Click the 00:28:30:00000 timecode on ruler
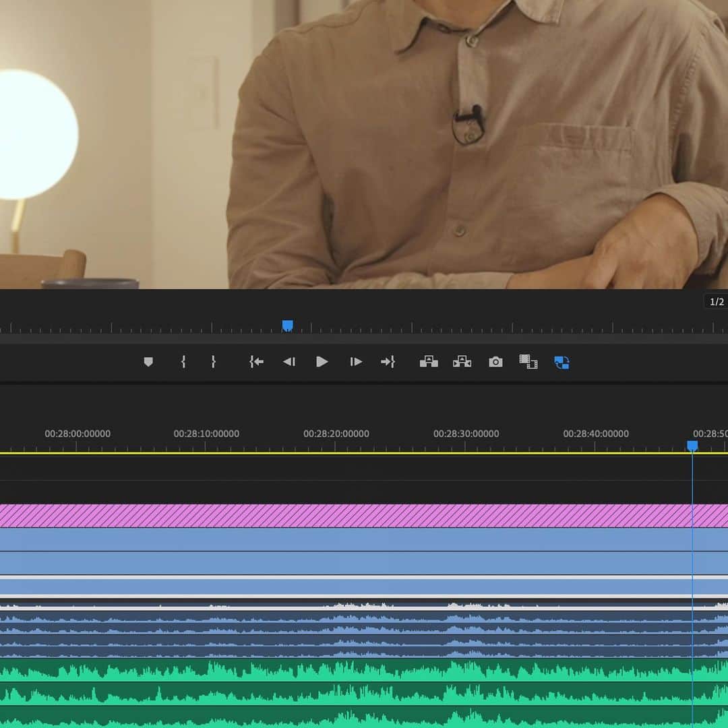728x728 pixels. coord(466,433)
